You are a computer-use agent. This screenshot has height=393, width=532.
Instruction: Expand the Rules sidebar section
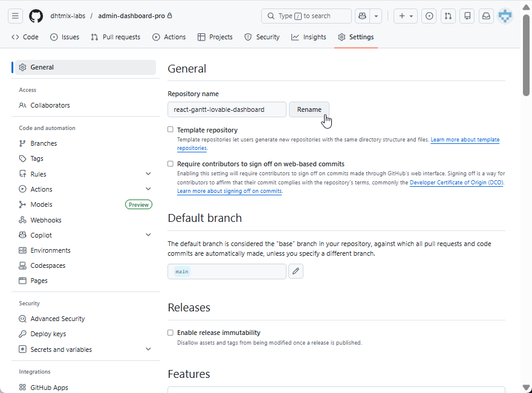pos(148,174)
